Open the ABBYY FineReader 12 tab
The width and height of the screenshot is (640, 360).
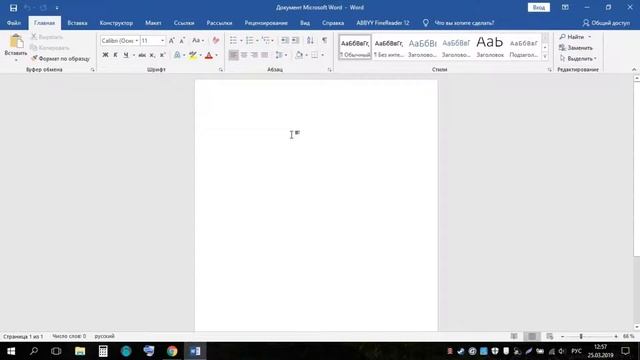pyautogui.click(x=382, y=23)
